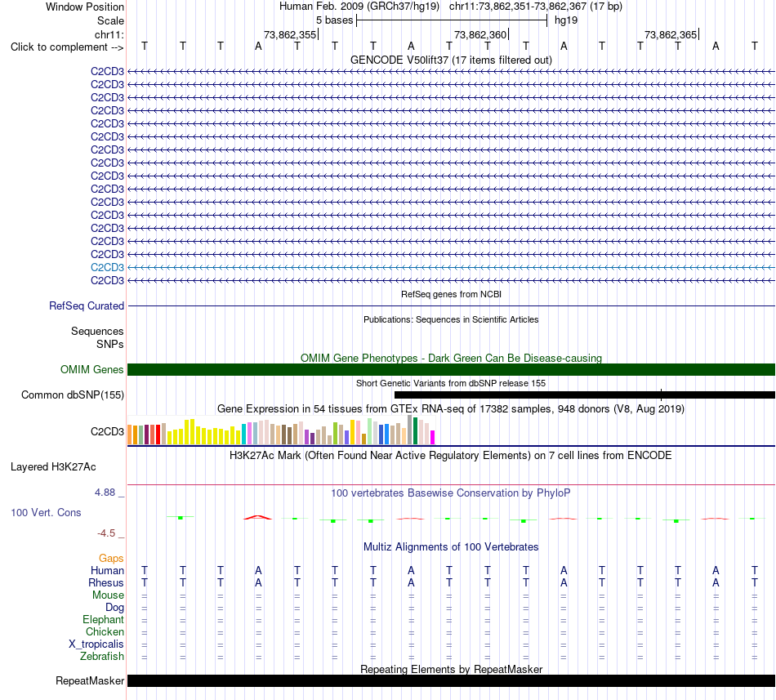
Task: Open GTEx Gene Expression in 54 tissues title
Action: point(451,409)
